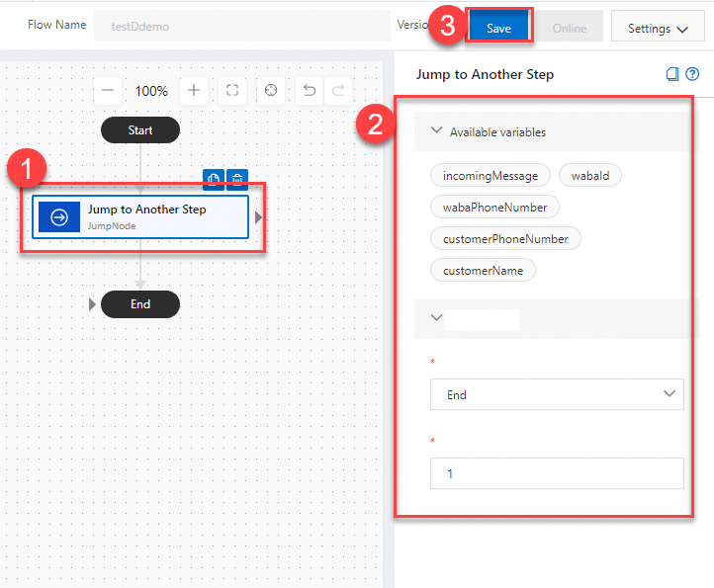The height and width of the screenshot is (588, 714).
Task: Collapse the Available variables section
Action: click(x=436, y=131)
